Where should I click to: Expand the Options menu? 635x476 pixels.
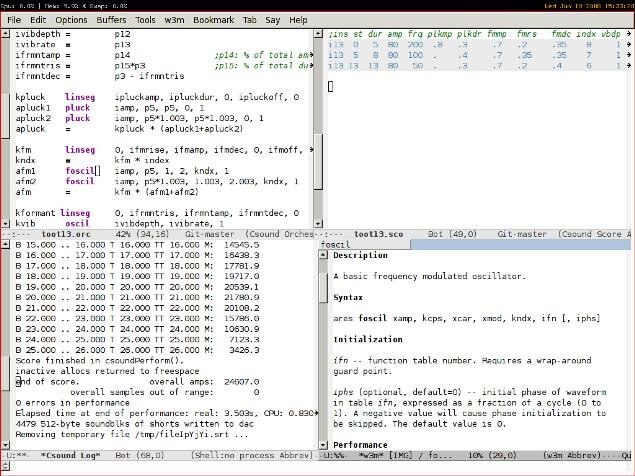click(71, 19)
